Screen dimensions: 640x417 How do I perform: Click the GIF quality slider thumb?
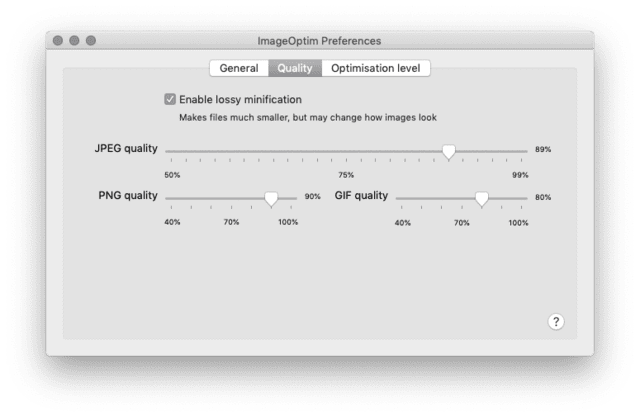pos(482,199)
